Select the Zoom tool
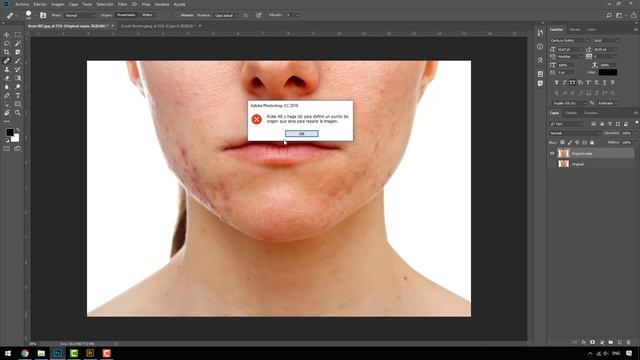 click(x=18, y=113)
